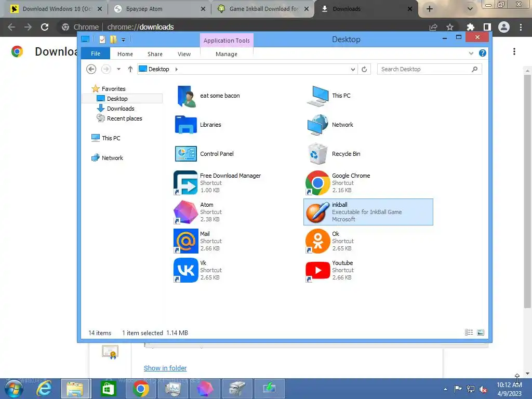Screen dimensions: 532x399
Task: Reload the Chrome downloads page
Action: (x=45, y=27)
